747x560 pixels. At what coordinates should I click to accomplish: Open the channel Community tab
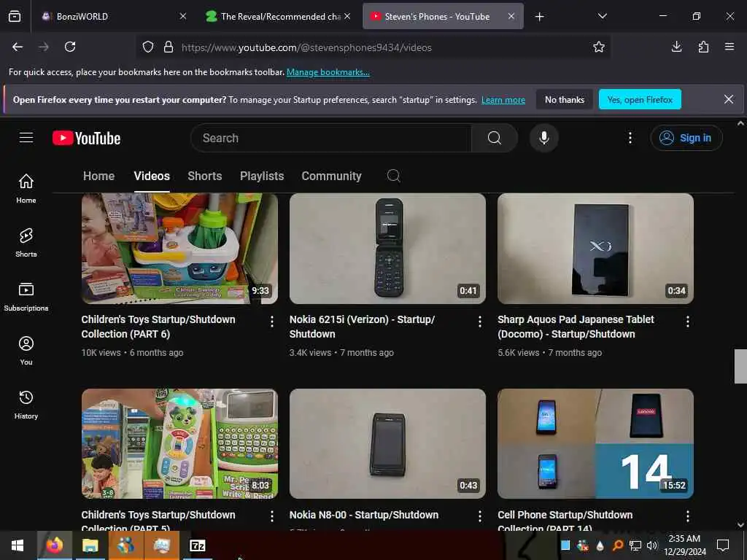click(331, 176)
